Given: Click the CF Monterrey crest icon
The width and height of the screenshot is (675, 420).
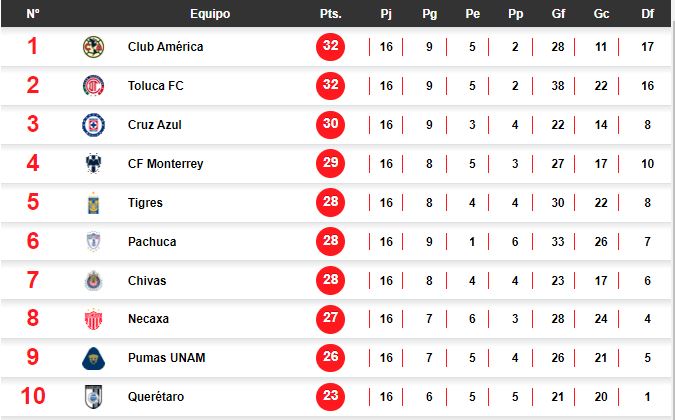Looking at the screenshot, I should click(x=93, y=164).
